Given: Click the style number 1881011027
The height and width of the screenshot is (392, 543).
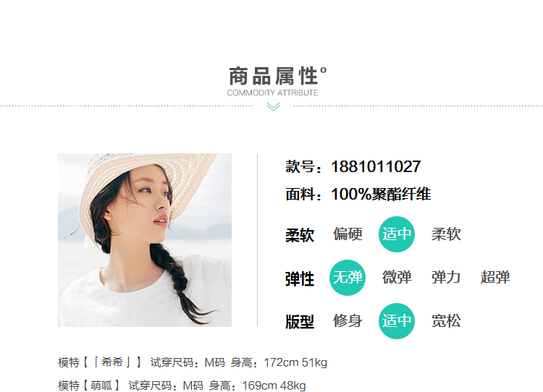Looking at the screenshot, I should click(x=376, y=167).
